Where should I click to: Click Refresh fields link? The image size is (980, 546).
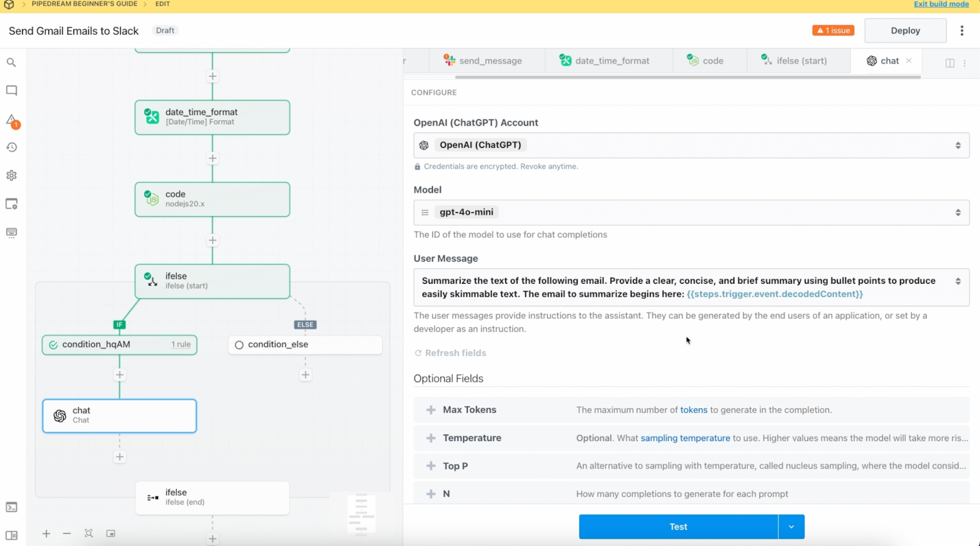(x=450, y=353)
